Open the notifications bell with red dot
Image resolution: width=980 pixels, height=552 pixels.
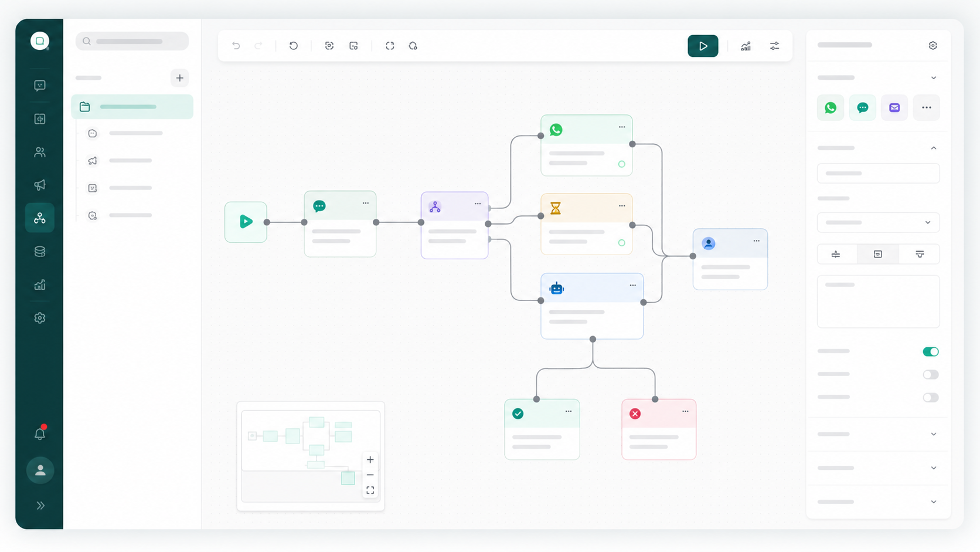(x=40, y=433)
